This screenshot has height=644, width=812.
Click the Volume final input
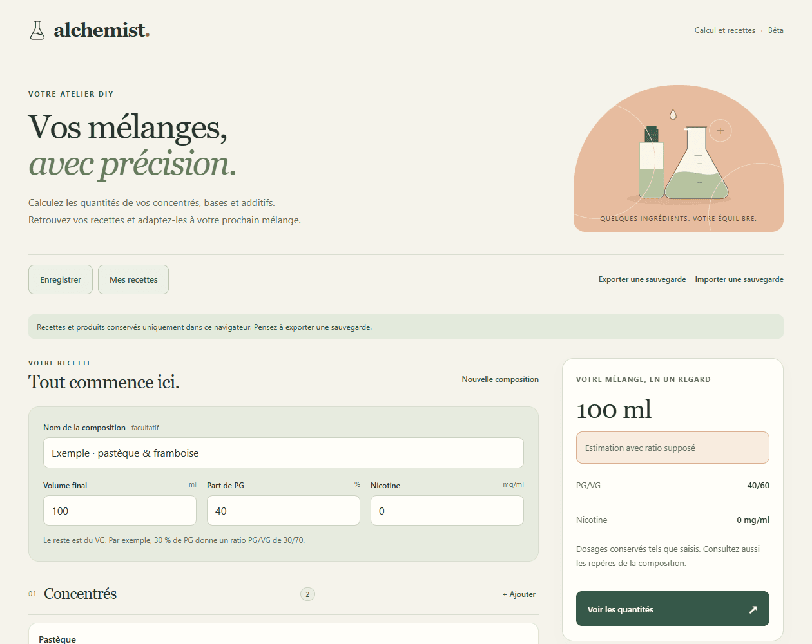coord(120,511)
